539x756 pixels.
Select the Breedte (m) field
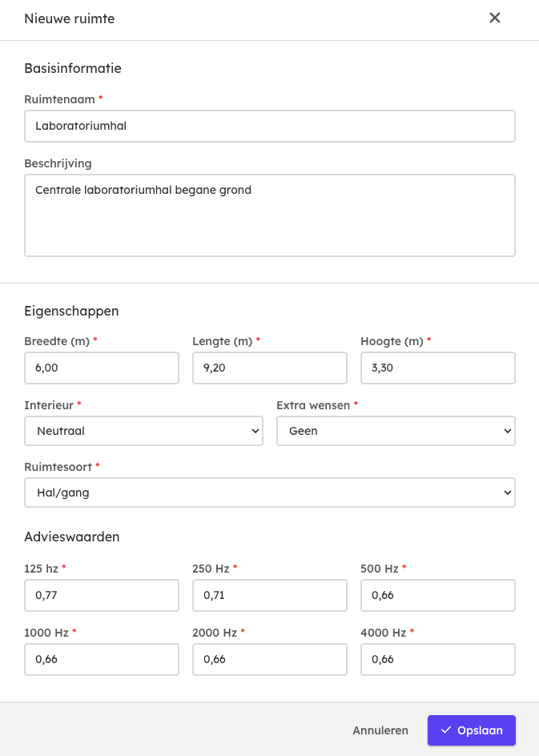(x=102, y=368)
